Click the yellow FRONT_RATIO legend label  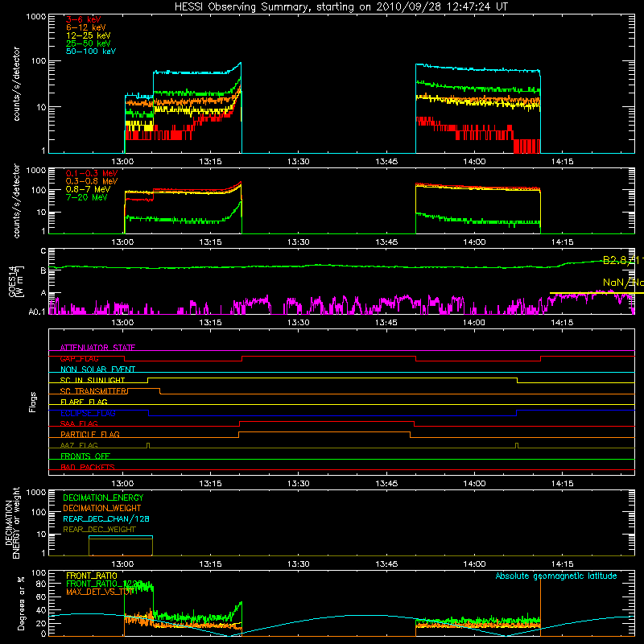(x=92, y=576)
